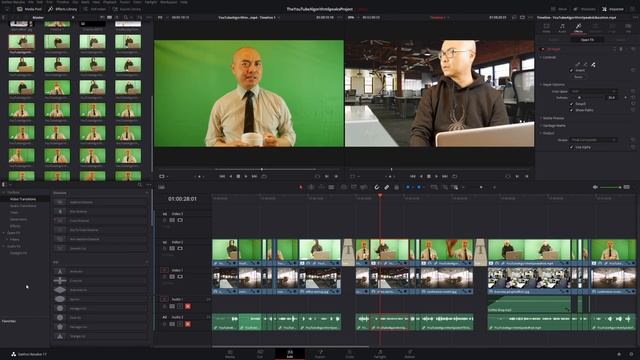
Task: Switch to the Color page tab
Action: point(350,354)
